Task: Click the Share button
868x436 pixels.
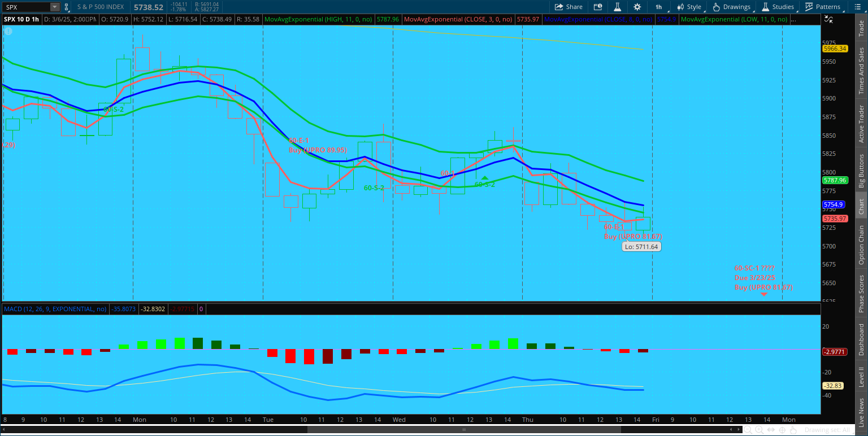Action: tap(568, 7)
